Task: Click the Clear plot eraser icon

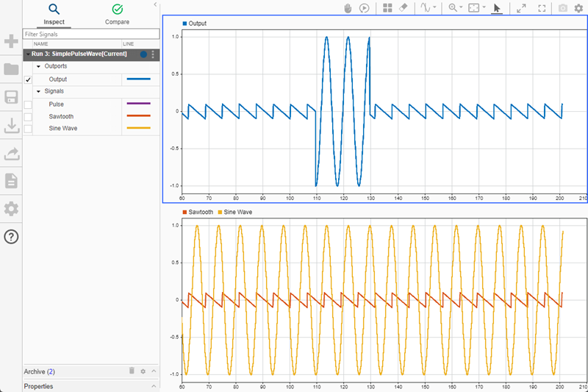Action: tap(403, 7)
